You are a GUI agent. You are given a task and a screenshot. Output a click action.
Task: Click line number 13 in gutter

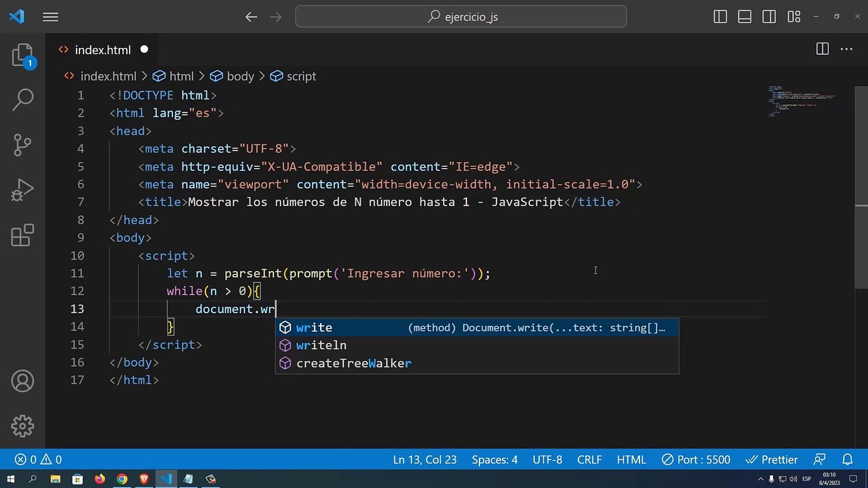click(77, 309)
